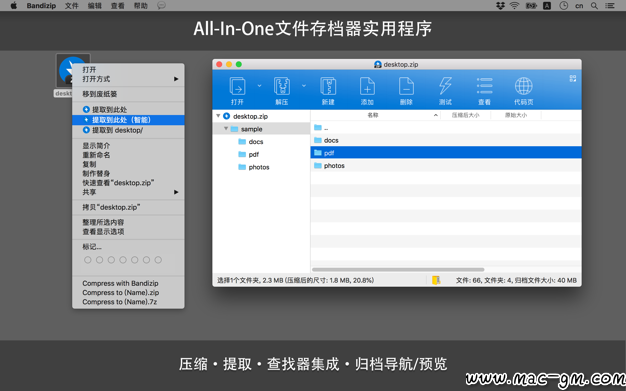This screenshot has width=626, height=391.
Task: Choose Compress with Bandizip
Action: [128, 283]
